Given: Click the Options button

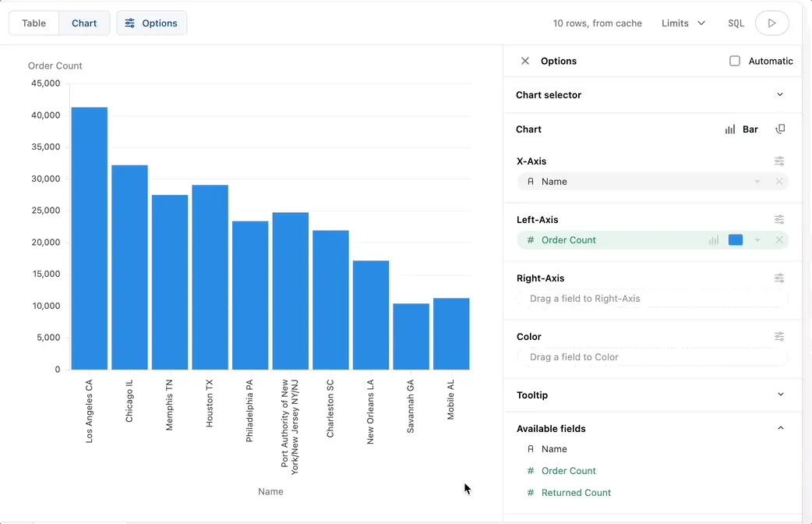Looking at the screenshot, I should point(151,23).
